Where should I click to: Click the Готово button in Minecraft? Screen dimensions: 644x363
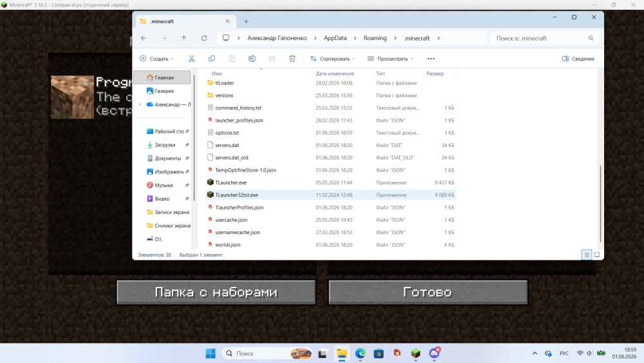tap(428, 292)
